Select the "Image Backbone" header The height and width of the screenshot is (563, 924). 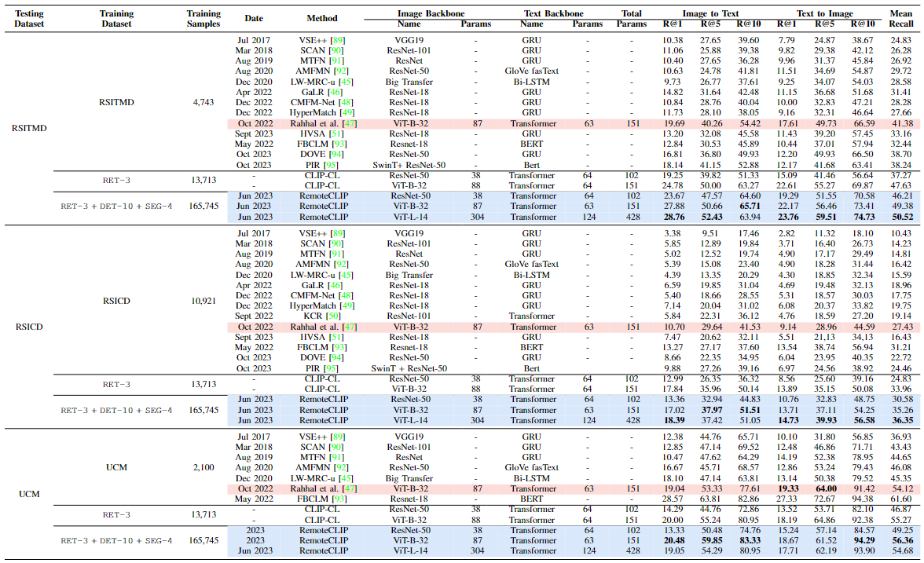point(431,13)
